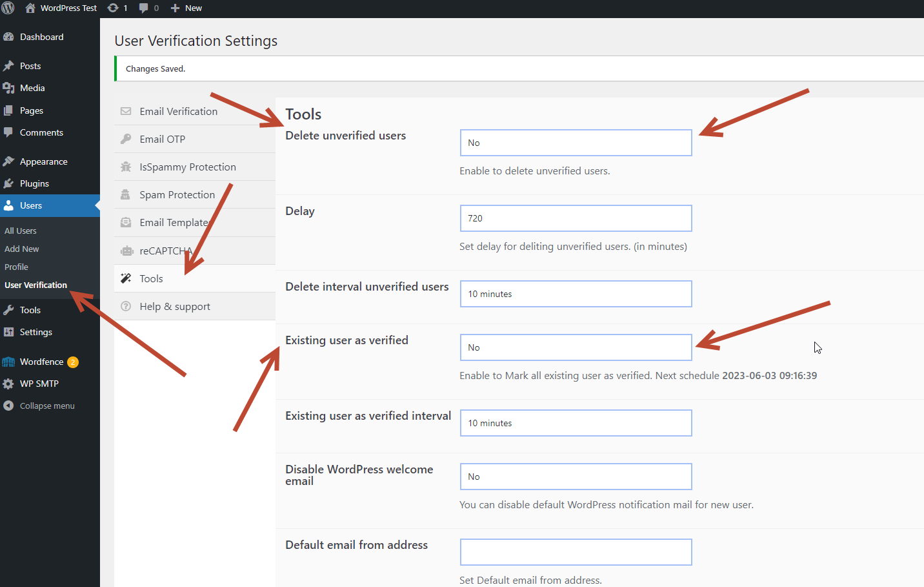Click the reCAPTCHA robot icon

coord(127,251)
